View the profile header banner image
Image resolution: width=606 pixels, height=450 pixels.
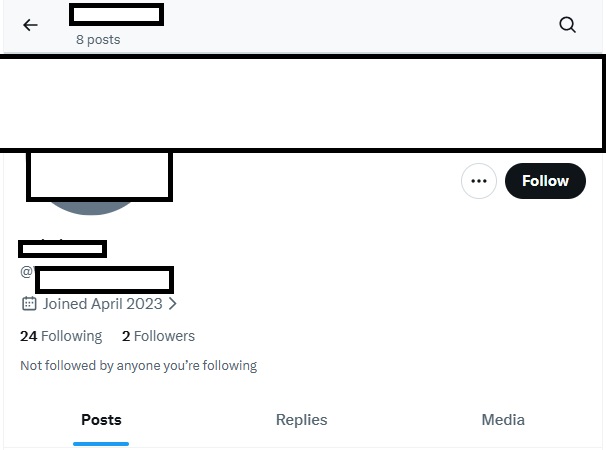pos(302,102)
